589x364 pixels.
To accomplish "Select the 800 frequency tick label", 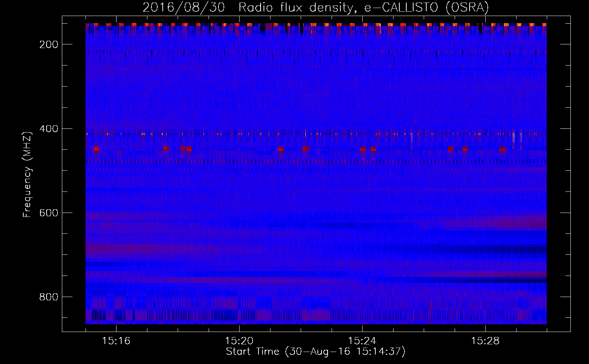I will (x=48, y=297).
